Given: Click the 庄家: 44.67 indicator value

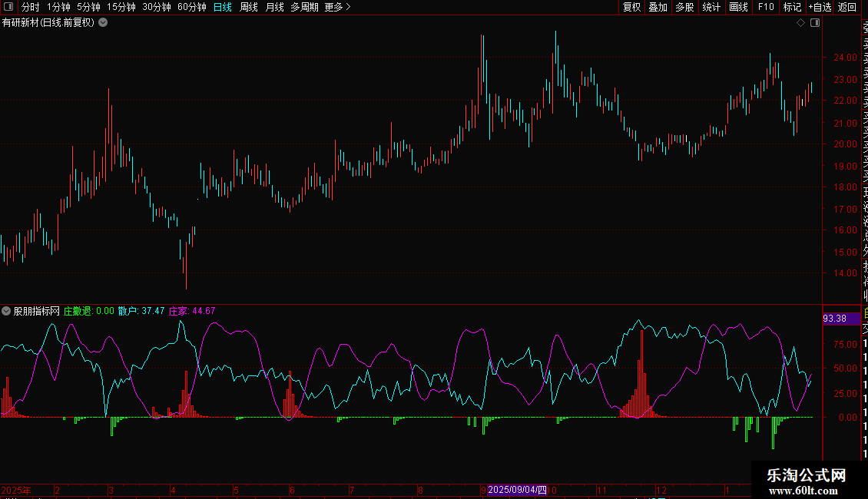Looking at the screenshot, I should click(x=192, y=311).
